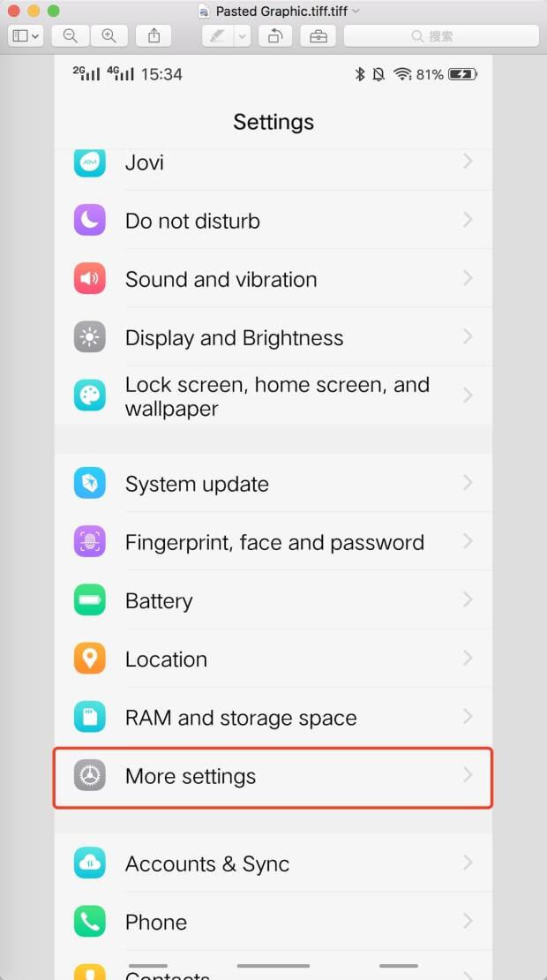Click into the toolbar search field
547x980 pixels.
441,35
